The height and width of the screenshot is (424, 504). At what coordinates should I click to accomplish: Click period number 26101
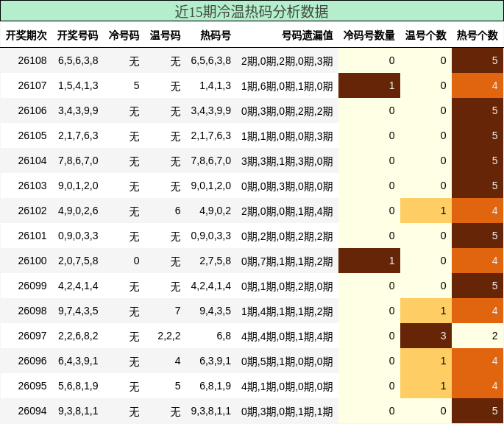32,236
